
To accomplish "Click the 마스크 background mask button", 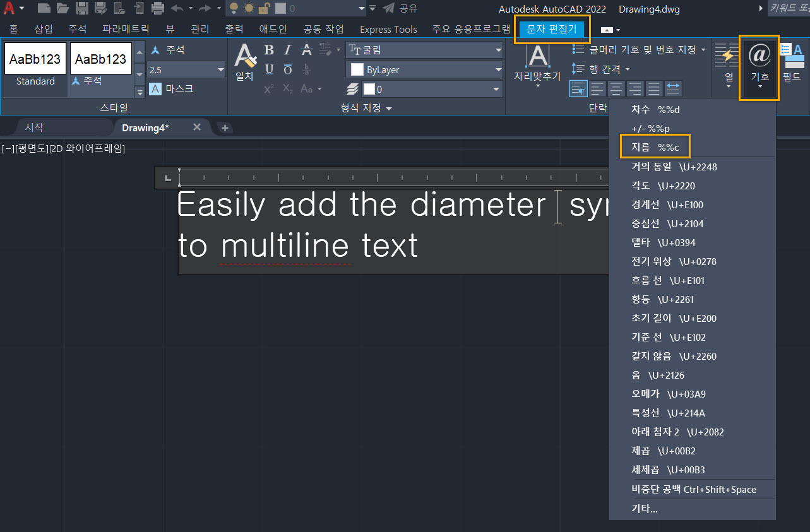I will [172, 89].
